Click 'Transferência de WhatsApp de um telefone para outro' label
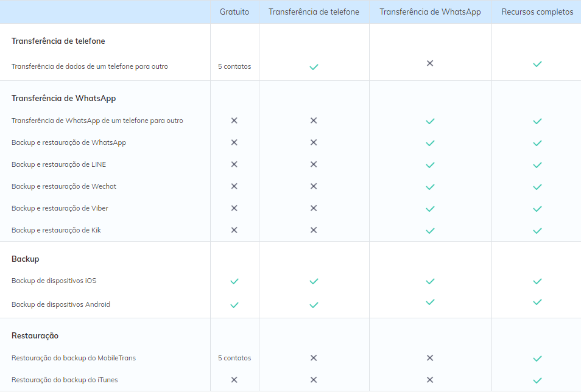The image size is (581, 392). [x=97, y=121]
